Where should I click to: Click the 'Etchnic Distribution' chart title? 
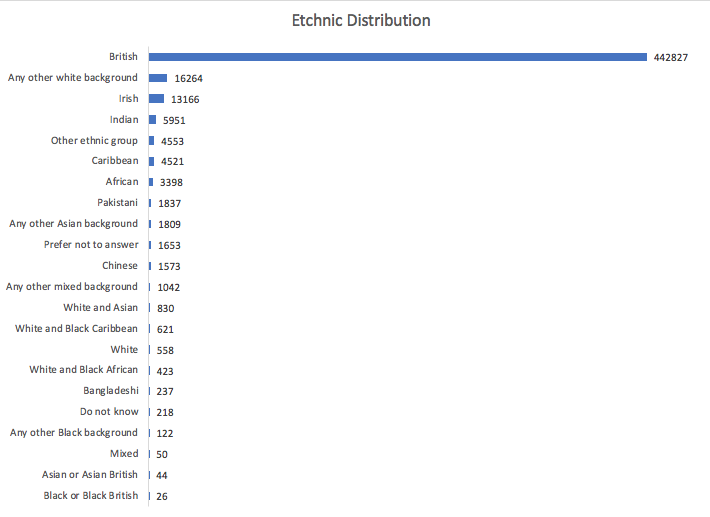(x=361, y=20)
